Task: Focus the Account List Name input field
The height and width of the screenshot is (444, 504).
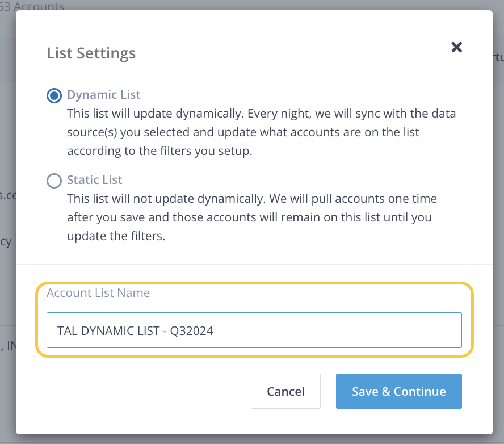Action: pos(254,330)
